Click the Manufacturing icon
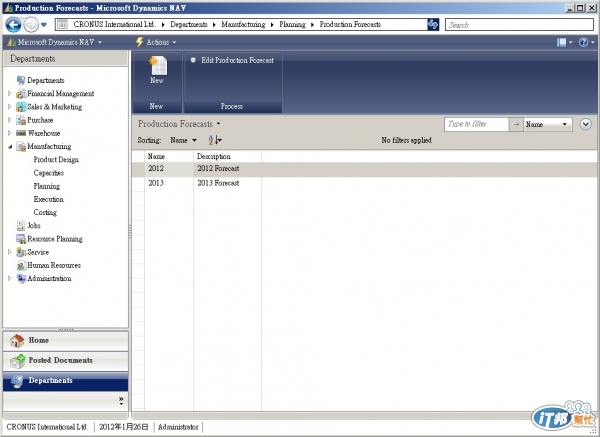Viewport: 600px width, 437px height. click(x=21, y=147)
